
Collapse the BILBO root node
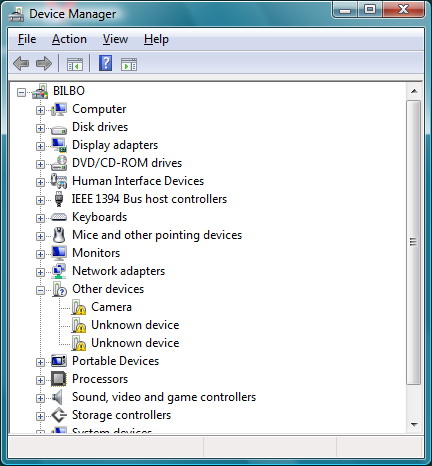coord(21,92)
